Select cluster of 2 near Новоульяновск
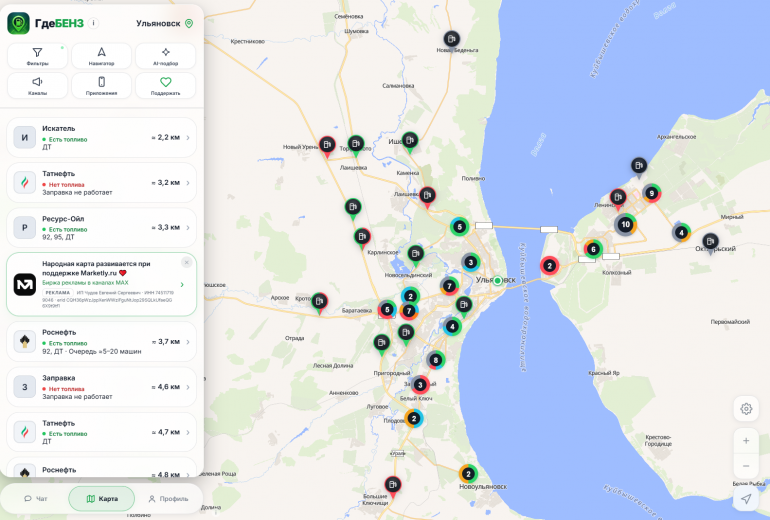 coord(468,474)
